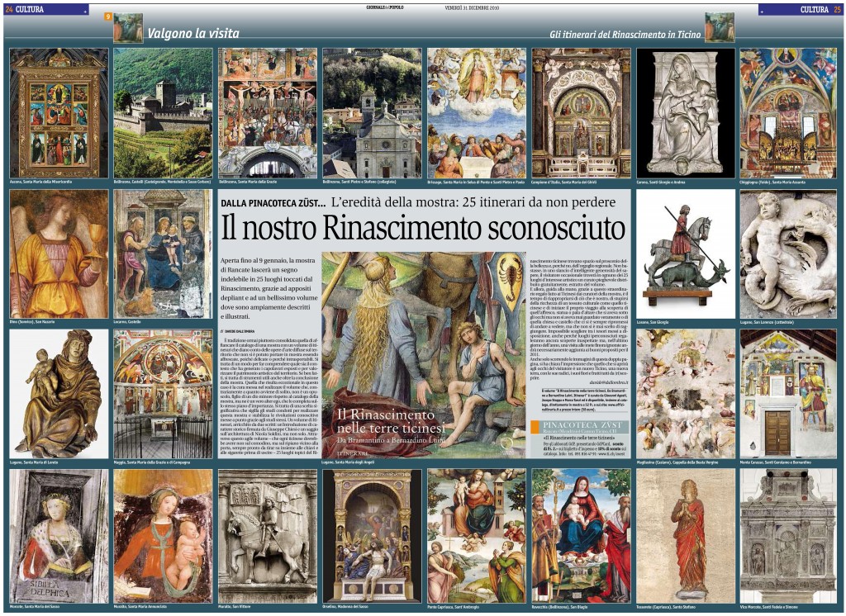Click caption 'Losone, San Giorgio'
This screenshot has width=846, height=616.
pos(653,322)
